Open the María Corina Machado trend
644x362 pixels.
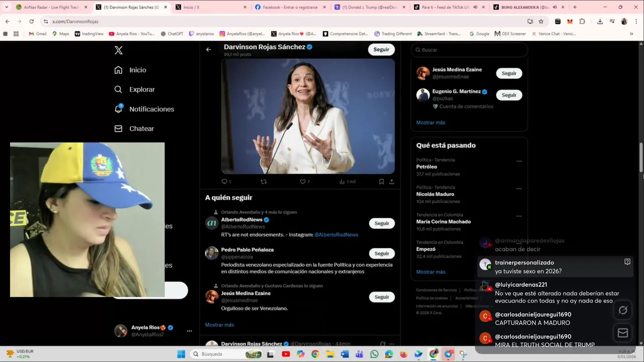click(443, 222)
